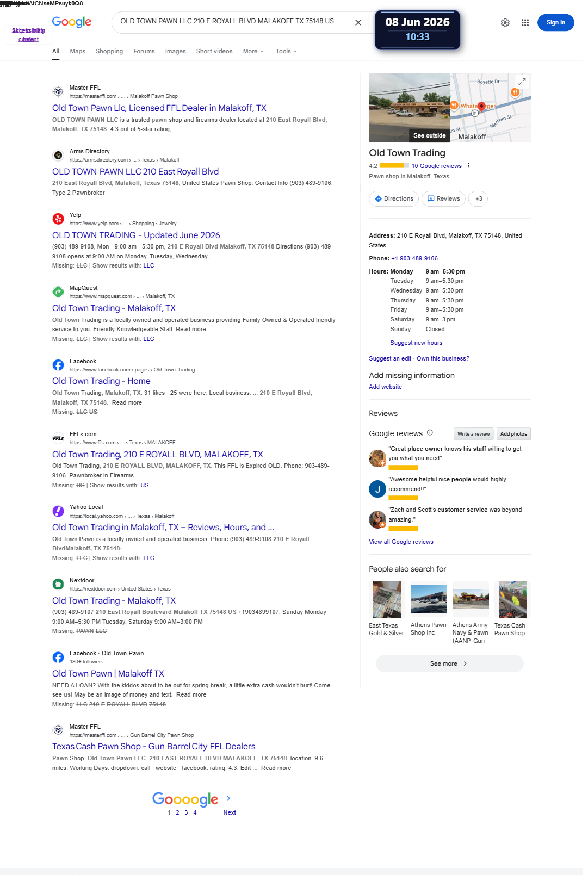
Task: Expand the +3 more actions chip
Action: (479, 199)
